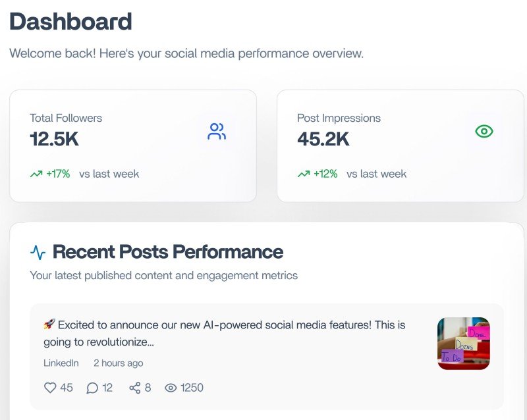Click the LinkedIn platform label
This screenshot has height=420, width=527.
(x=61, y=363)
